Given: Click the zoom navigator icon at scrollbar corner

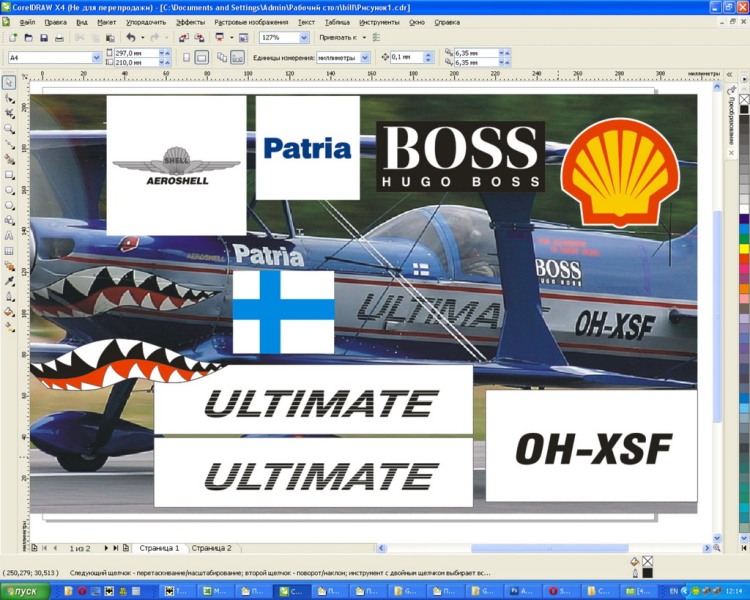Looking at the screenshot, I should coord(717,548).
